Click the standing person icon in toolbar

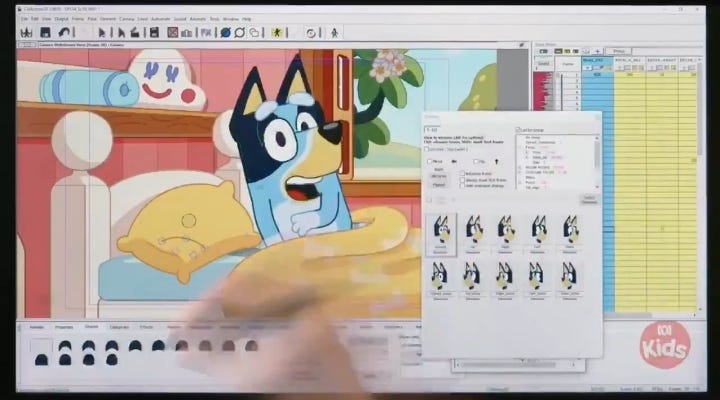coord(334,33)
